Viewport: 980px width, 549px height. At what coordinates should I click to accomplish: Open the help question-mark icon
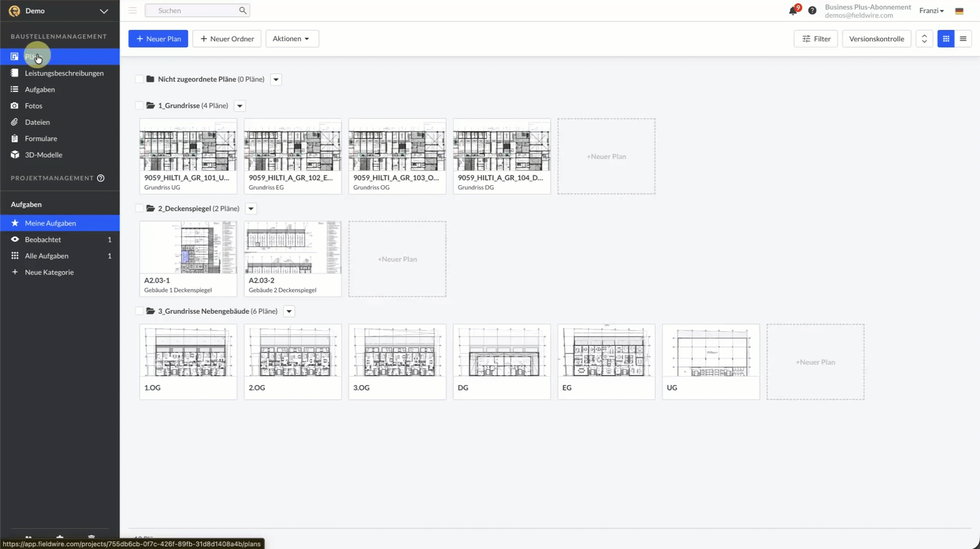(x=812, y=10)
